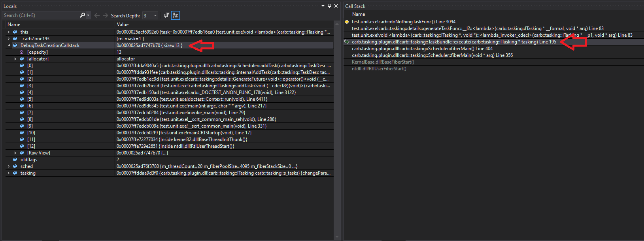Image resolution: width=644 pixels, height=241 pixels.
Task: Toggle the highlighted view-mode button in Locals toolbar
Action: (176, 15)
